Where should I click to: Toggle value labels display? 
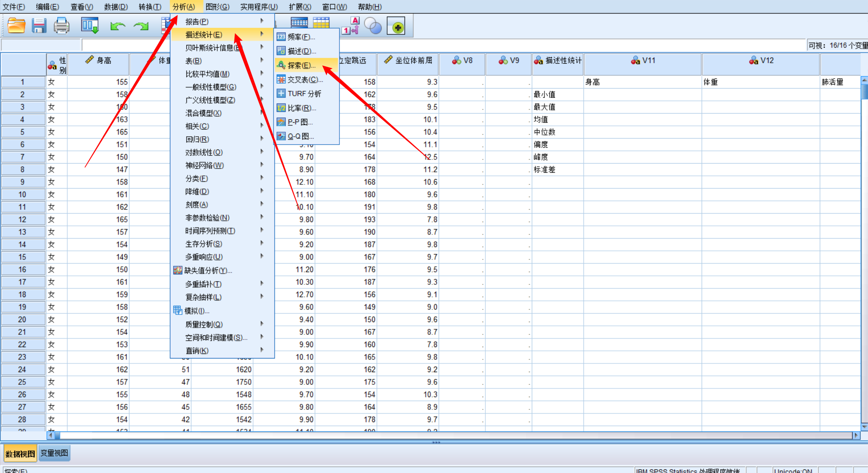click(x=350, y=26)
